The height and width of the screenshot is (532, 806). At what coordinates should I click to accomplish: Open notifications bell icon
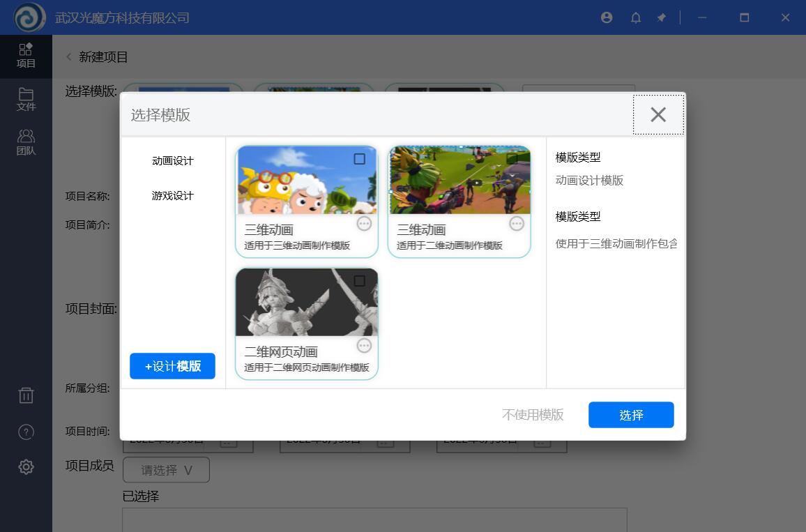pyautogui.click(x=636, y=17)
